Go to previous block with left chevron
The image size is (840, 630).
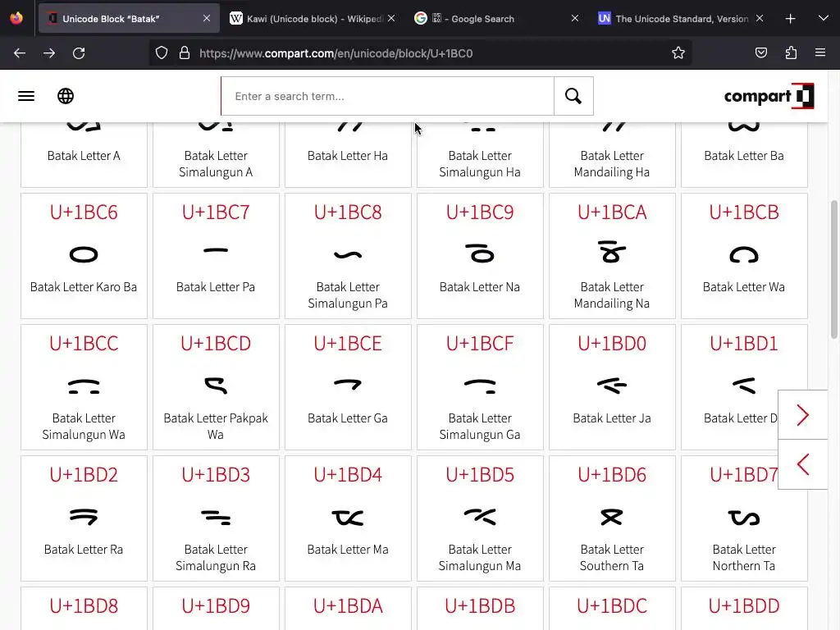pos(802,464)
